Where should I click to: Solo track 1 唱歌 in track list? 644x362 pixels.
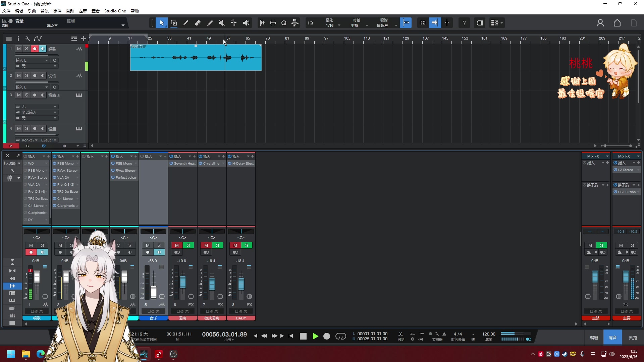click(27, 49)
